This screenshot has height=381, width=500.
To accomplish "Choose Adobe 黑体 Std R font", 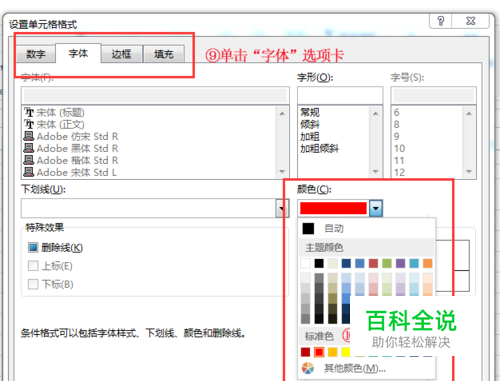I will click(71, 149).
